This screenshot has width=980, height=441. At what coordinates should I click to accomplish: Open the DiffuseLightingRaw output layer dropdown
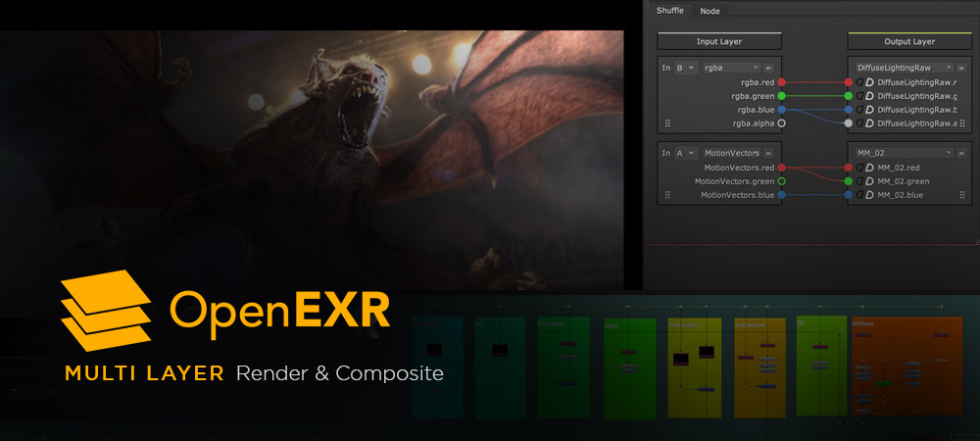coord(905,68)
